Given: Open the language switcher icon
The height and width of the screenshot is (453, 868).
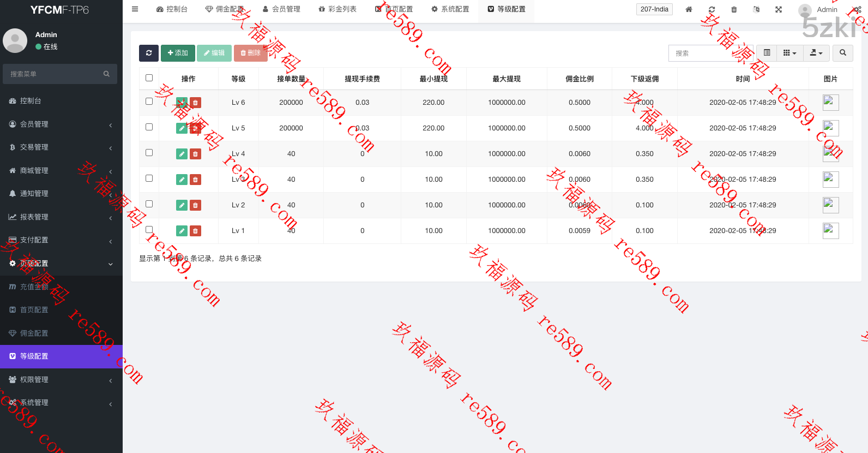Looking at the screenshot, I should [x=756, y=9].
